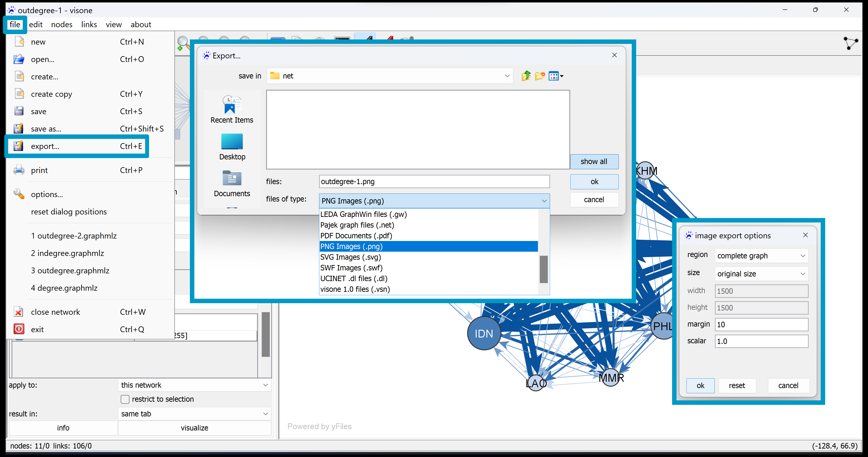Enable the restrict to selection checkbox
The width and height of the screenshot is (868, 457).
(x=125, y=399)
